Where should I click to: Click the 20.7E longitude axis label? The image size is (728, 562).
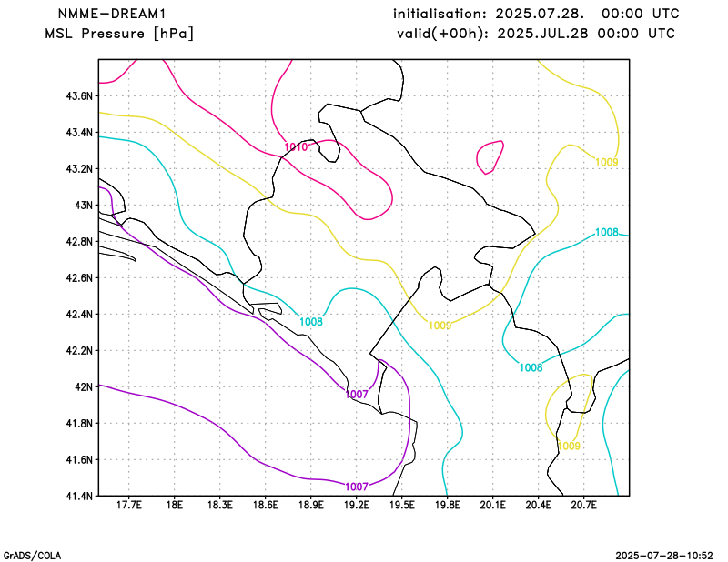[x=583, y=505]
